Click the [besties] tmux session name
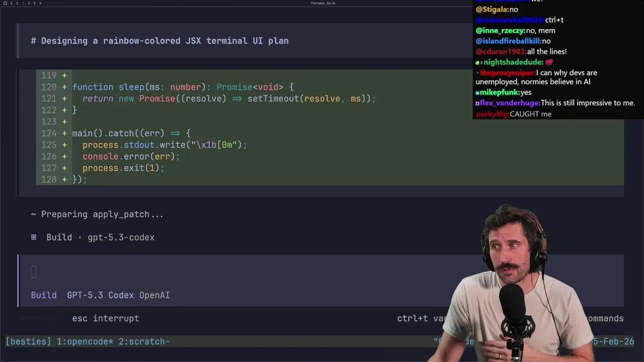This screenshot has width=644, height=362. tap(28, 341)
